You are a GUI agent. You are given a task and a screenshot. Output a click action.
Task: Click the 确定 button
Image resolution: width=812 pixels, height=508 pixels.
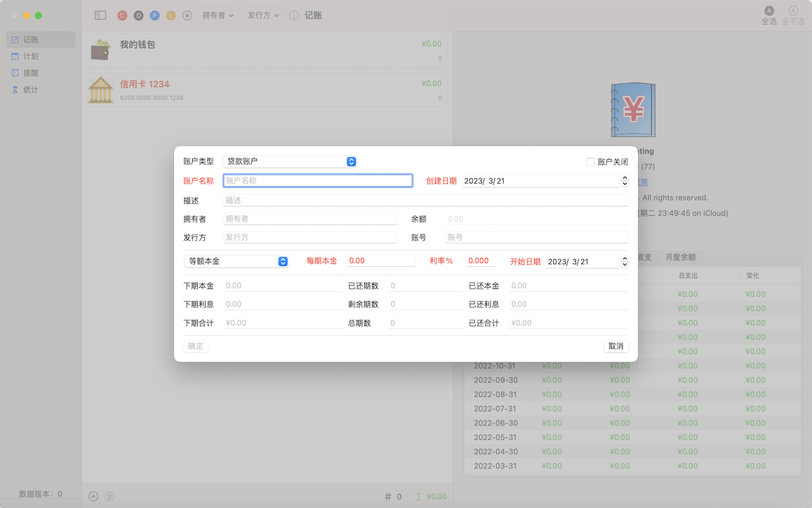195,346
